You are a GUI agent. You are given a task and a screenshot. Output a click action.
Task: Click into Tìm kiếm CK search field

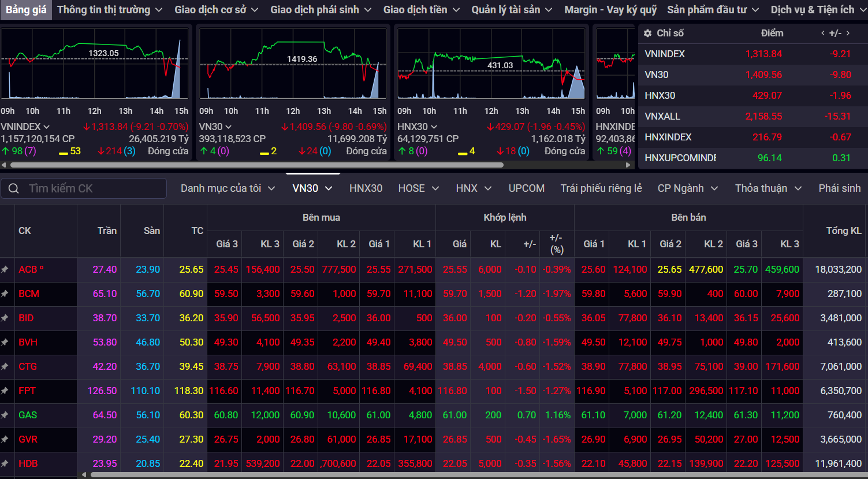tap(84, 188)
